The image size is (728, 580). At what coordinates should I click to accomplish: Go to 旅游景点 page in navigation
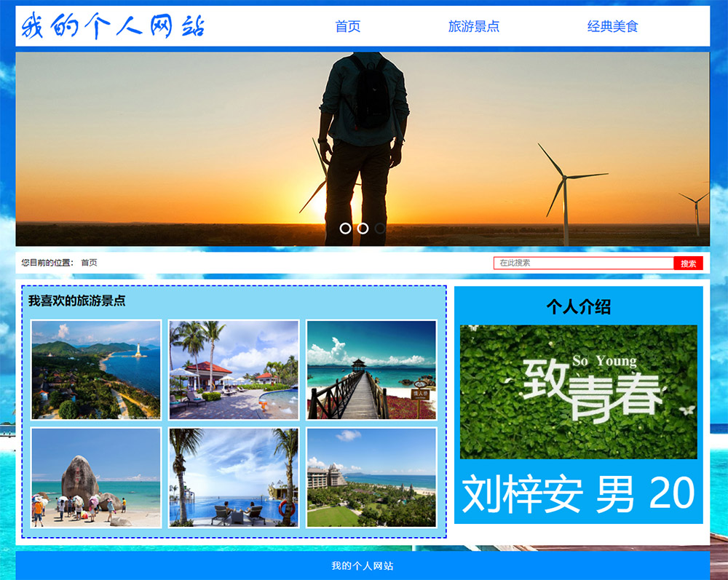(x=474, y=26)
